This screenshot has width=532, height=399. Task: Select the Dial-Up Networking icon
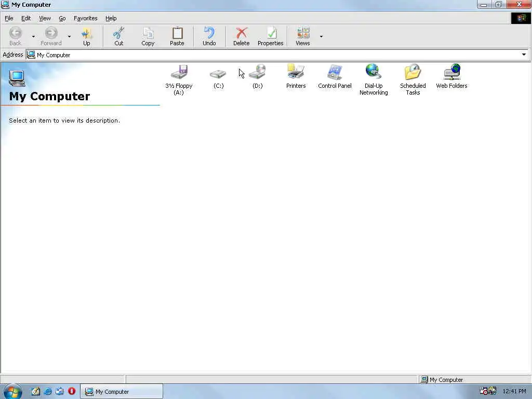coord(374,79)
